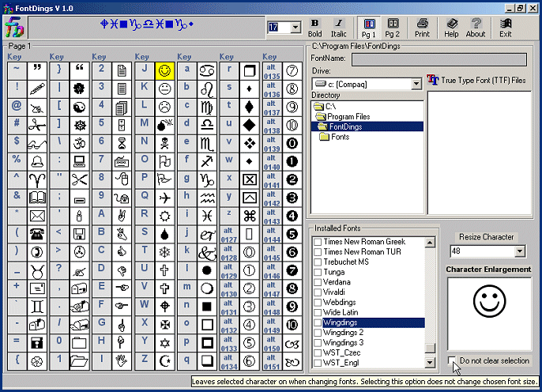542x392 pixels.
Task: Select Tunga in Installed Fonts
Action: pyautogui.click(x=333, y=272)
